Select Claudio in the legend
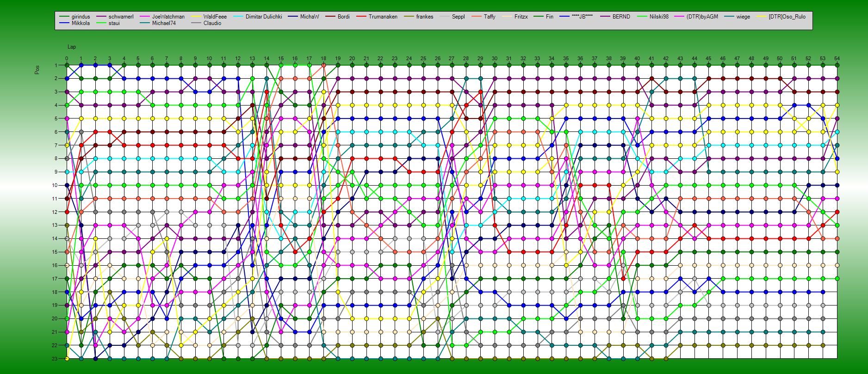868x374 pixels. pyautogui.click(x=212, y=23)
